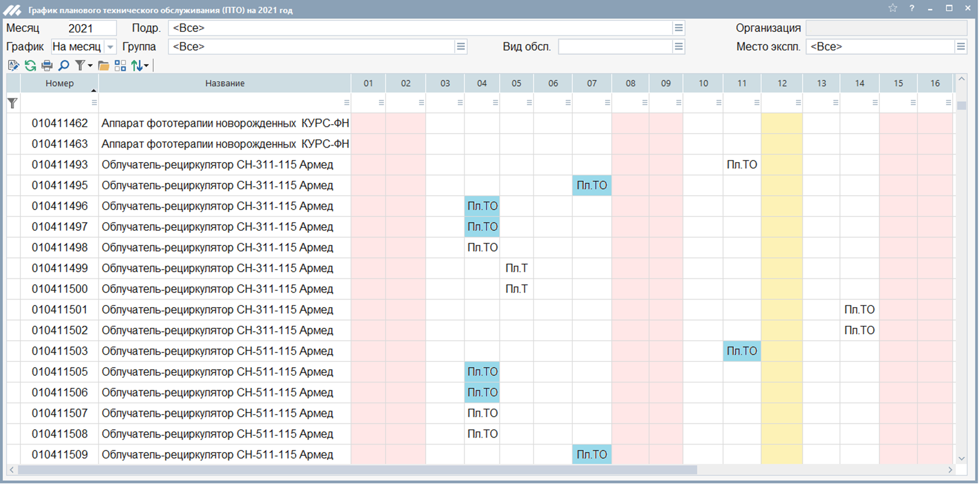Click the grid squares view icon
The image size is (980, 484).
tap(121, 66)
